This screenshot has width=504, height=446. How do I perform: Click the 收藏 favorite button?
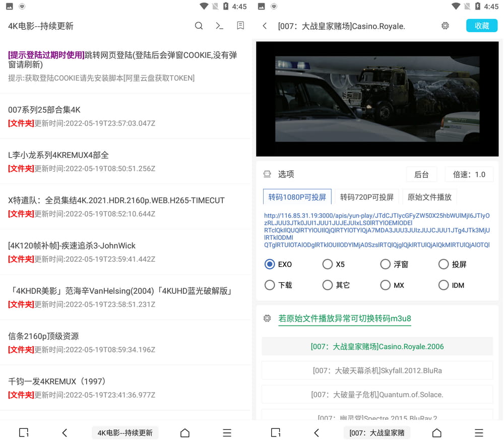coord(481,26)
